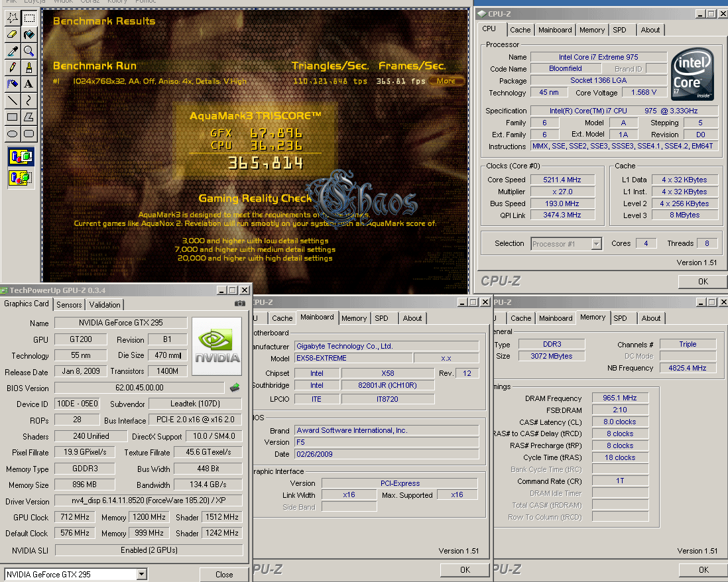Choose the opaque selection option icon
This screenshot has height=582, width=728.
[x=21, y=157]
